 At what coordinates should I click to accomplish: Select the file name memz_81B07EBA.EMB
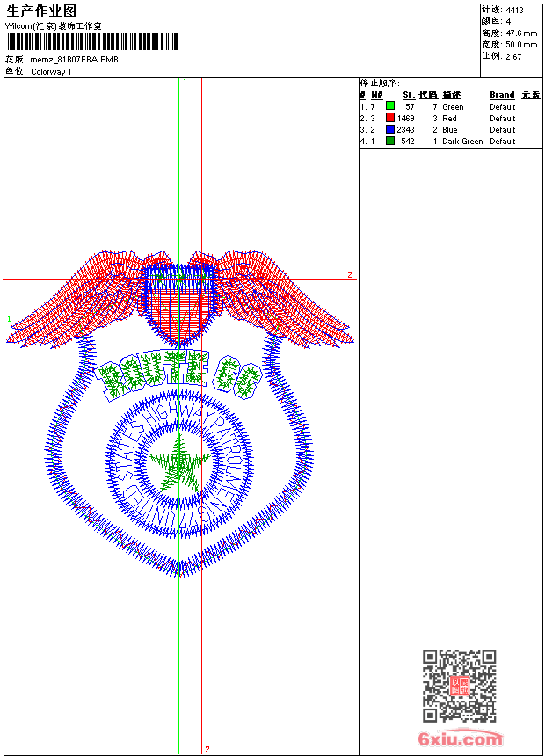pos(74,59)
